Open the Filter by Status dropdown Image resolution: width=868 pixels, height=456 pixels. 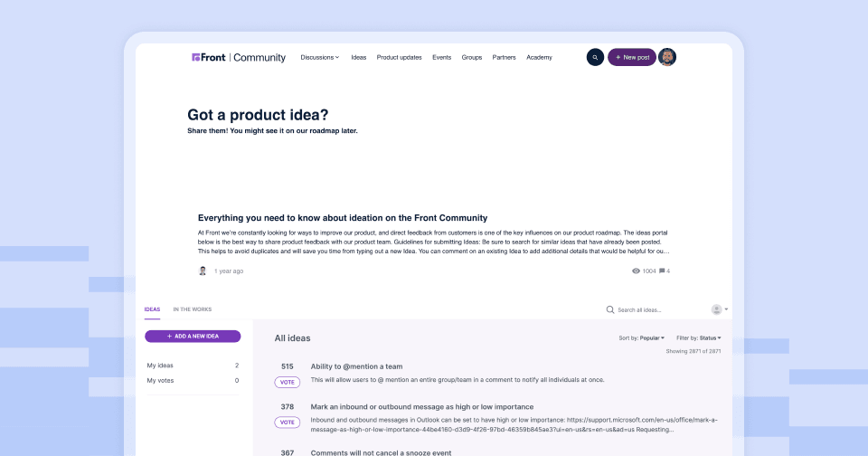click(x=699, y=338)
